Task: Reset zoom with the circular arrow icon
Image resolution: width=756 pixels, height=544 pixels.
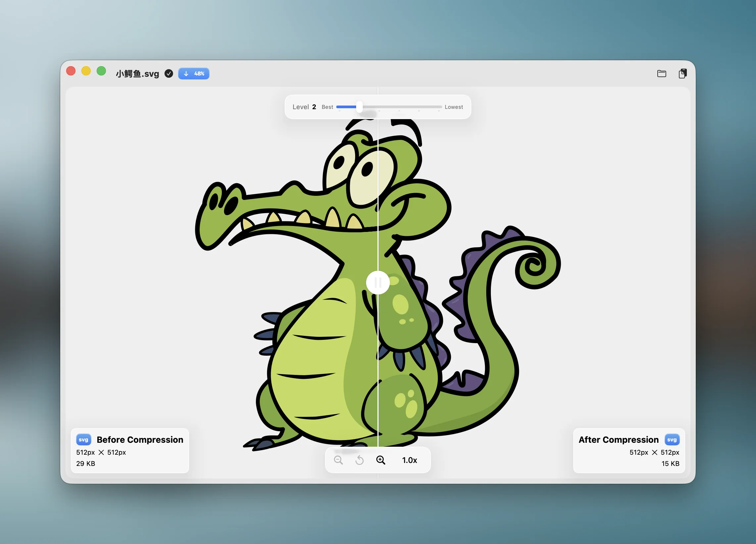Action: pyautogui.click(x=359, y=460)
